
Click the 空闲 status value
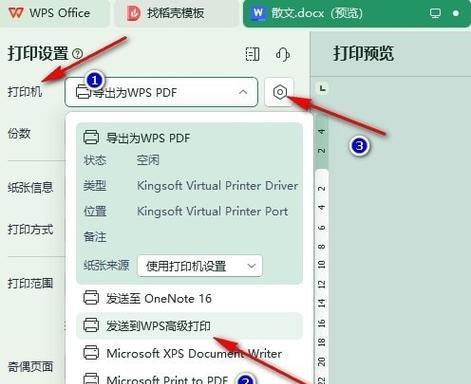pos(148,160)
